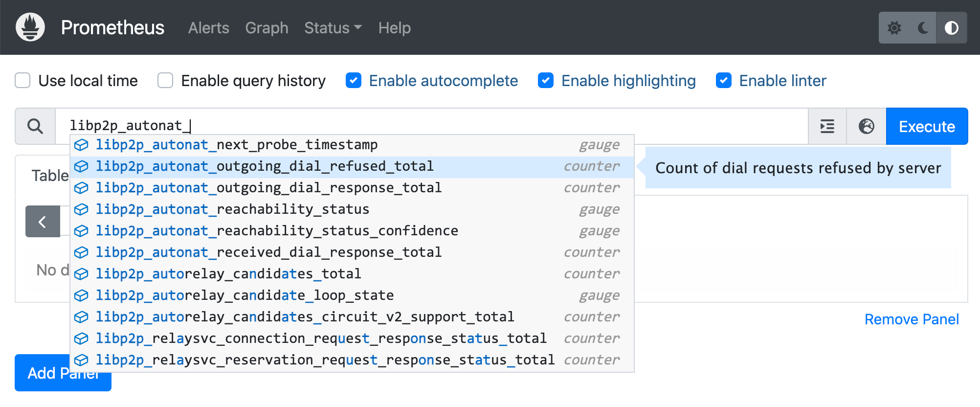Switch to light theme sun icon
Viewport: 980px width, 407px height.
pyautogui.click(x=894, y=28)
